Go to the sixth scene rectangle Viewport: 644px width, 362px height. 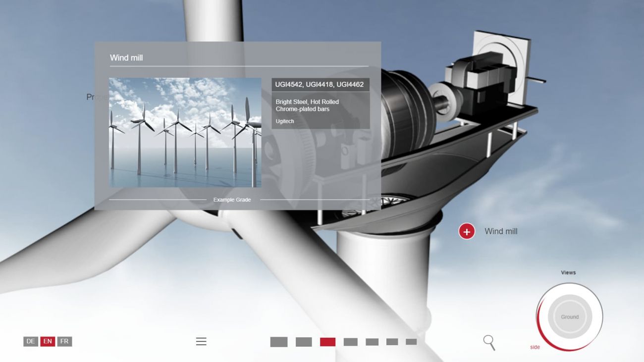pyautogui.click(x=392, y=342)
